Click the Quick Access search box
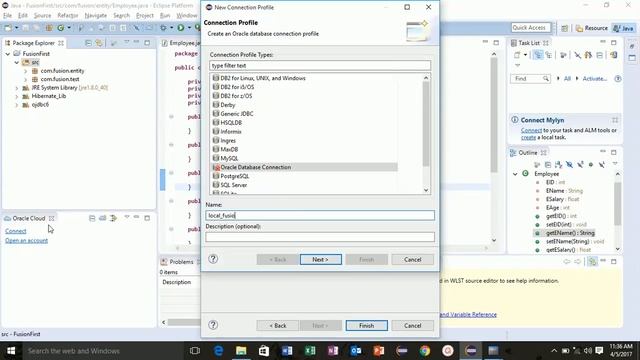This screenshot has width=640, height=360. pyautogui.click(x=531, y=28)
